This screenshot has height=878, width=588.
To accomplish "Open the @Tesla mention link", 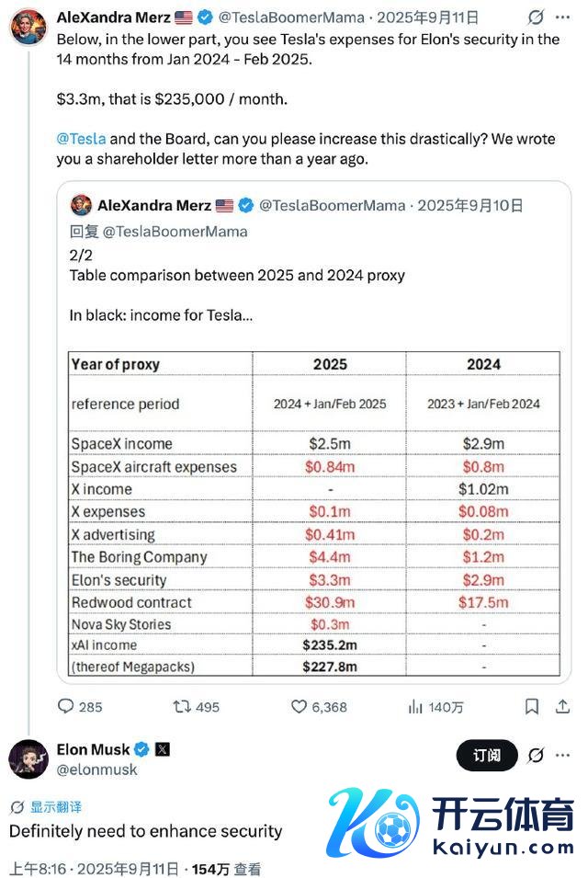I will (x=81, y=139).
